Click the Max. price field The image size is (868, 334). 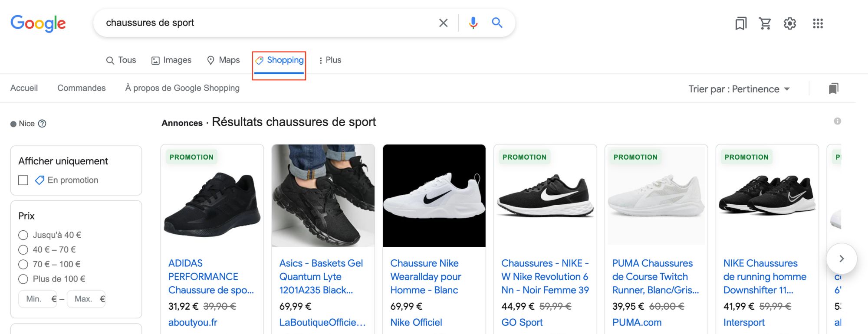(86, 299)
